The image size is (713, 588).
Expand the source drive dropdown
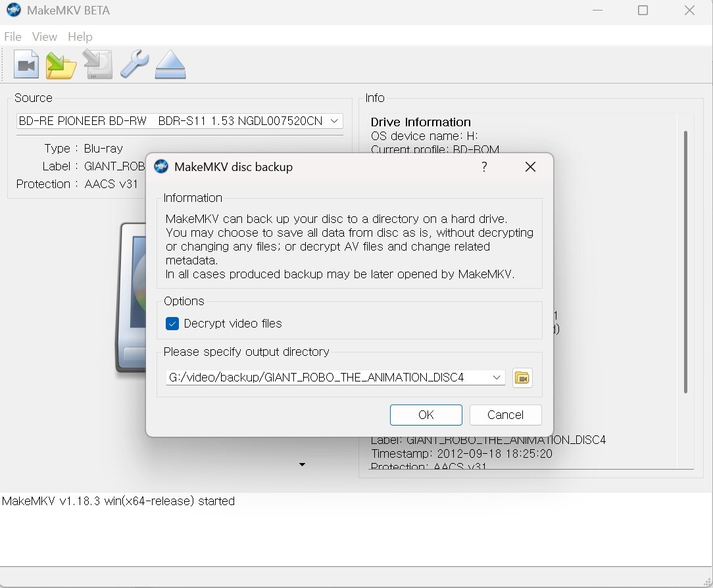click(x=334, y=121)
